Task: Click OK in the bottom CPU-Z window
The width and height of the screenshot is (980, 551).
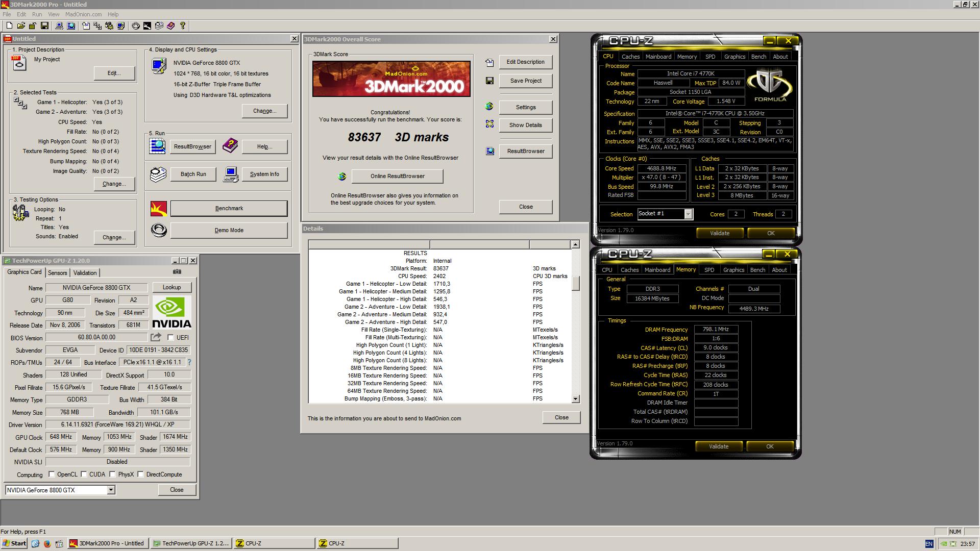Action: (770, 446)
